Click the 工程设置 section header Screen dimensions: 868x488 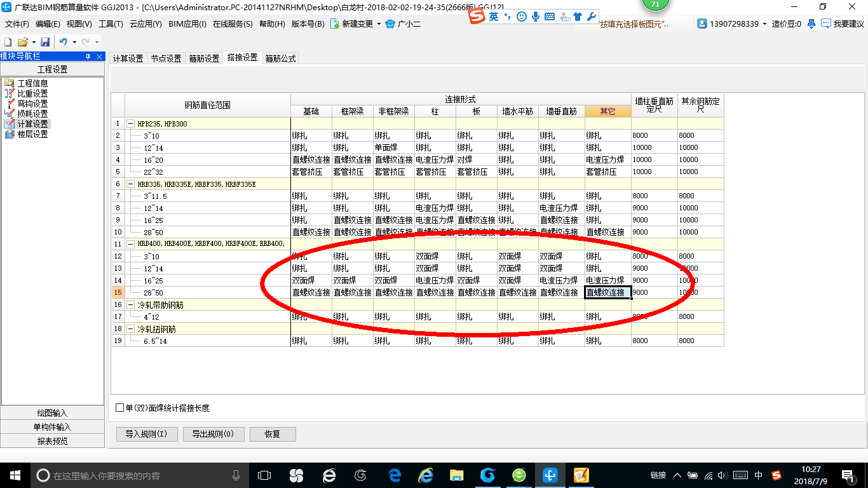coord(53,69)
